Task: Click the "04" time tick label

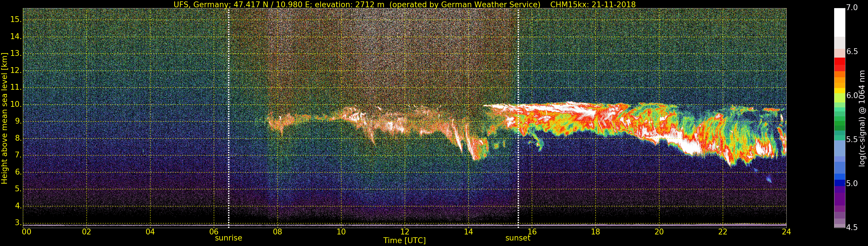Action: (150, 232)
